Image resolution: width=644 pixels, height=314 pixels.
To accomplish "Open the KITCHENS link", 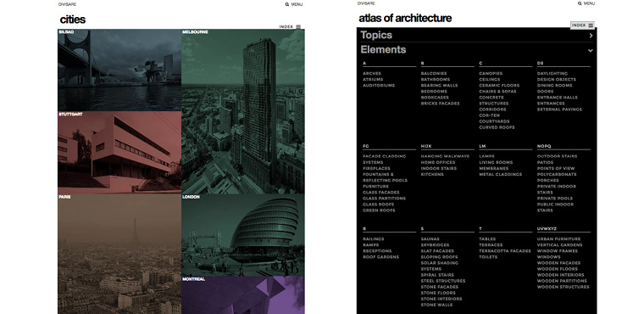I will (x=432, y=175).
